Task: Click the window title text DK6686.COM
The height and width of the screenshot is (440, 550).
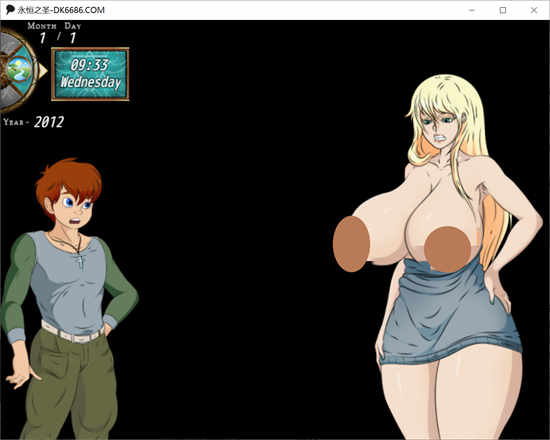Action: [79, 10]
